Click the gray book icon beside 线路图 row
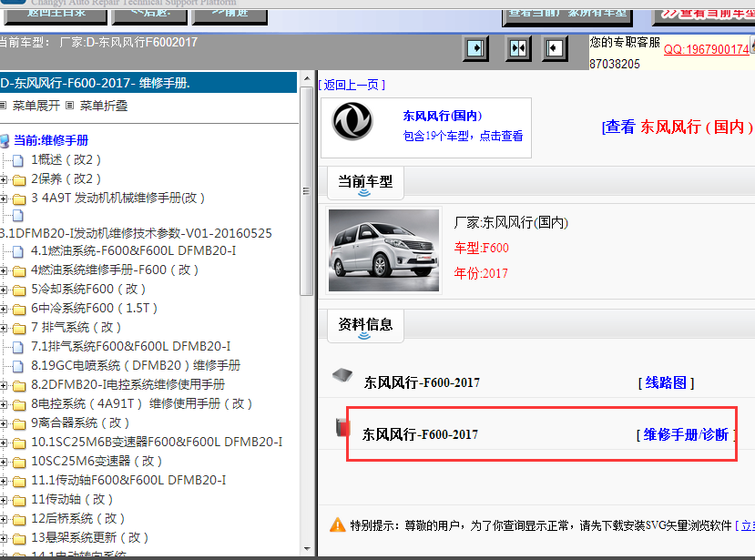Screen dimensions: 755x560 [342, 375]
